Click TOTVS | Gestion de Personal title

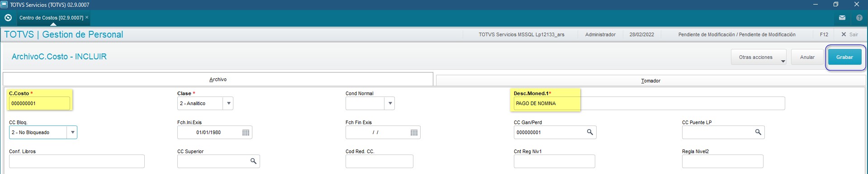63,34
